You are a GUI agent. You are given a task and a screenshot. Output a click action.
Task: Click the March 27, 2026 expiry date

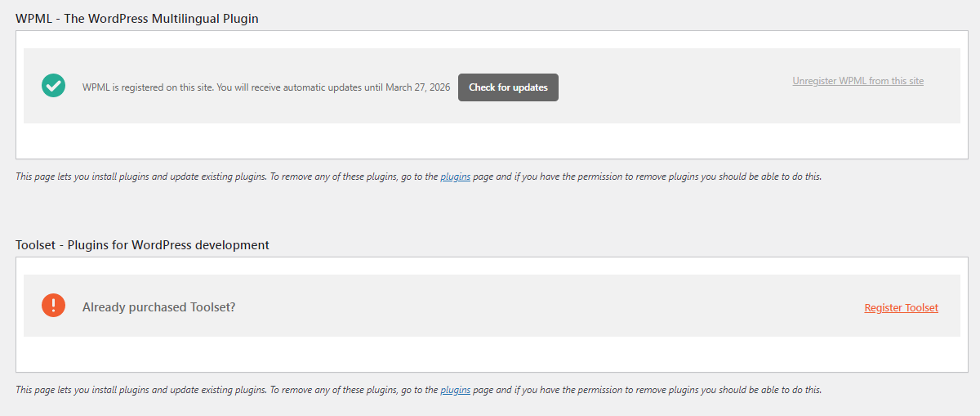pos(417,87)
